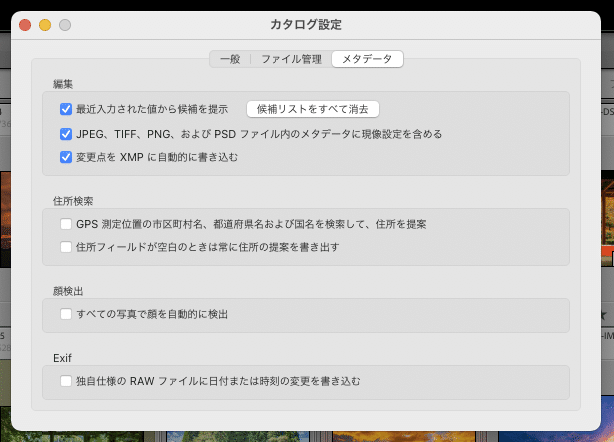Enable すべての写真で顔を自動的に検出 checkbox
Screen dimensions: 614x442
click(x=66, y=314)
